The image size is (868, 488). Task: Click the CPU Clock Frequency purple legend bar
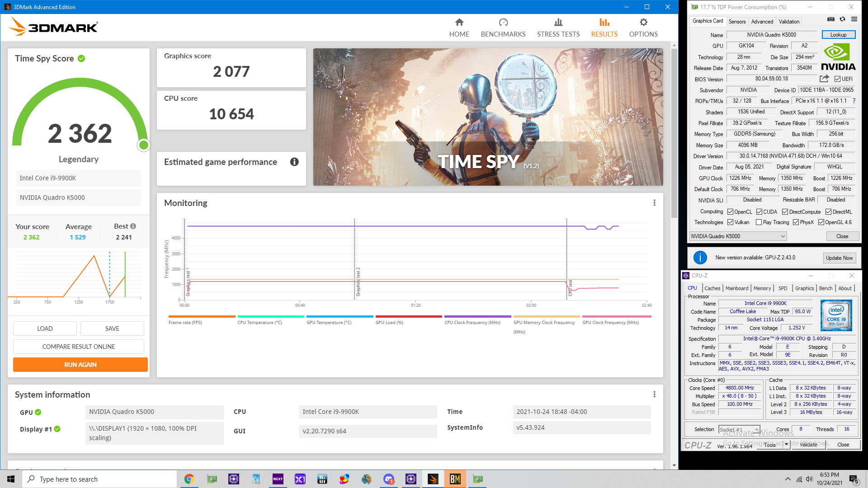[478, 316]
